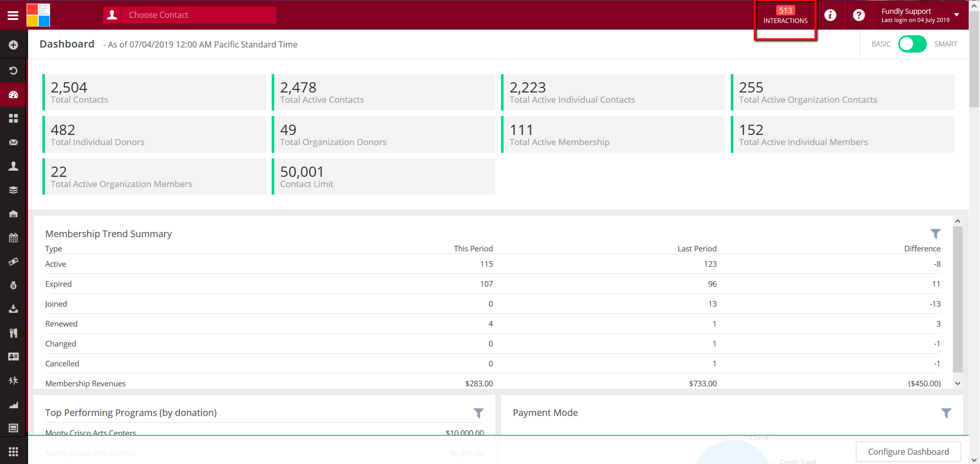Click the $283.00 membership revenue value

(479, 384)
